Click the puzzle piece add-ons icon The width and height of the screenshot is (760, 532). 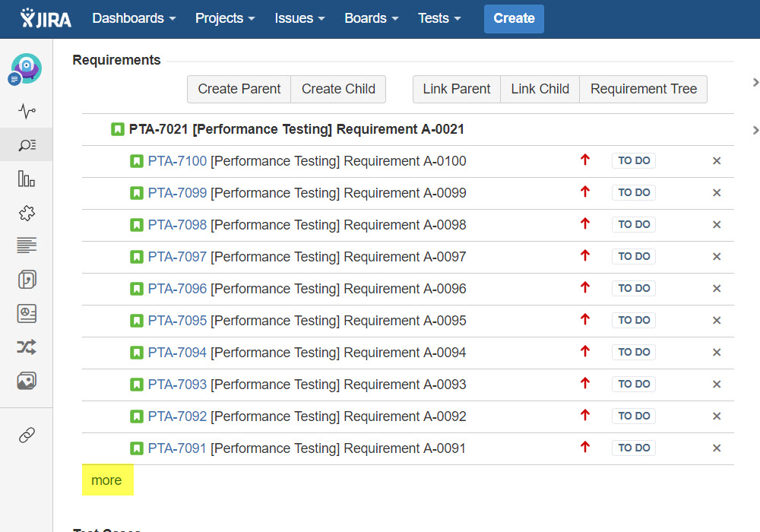coord(27,213)
